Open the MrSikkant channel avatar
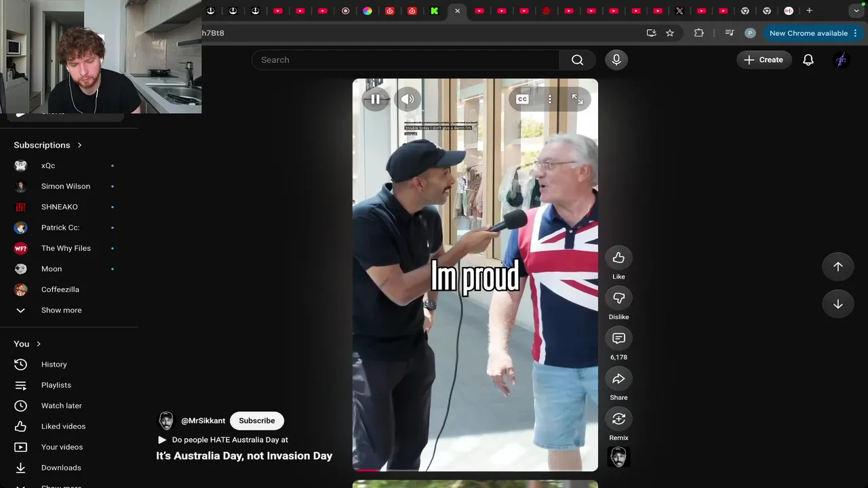Image resolution: width=868 pixels, height=488 pixels. click(166, 421)
